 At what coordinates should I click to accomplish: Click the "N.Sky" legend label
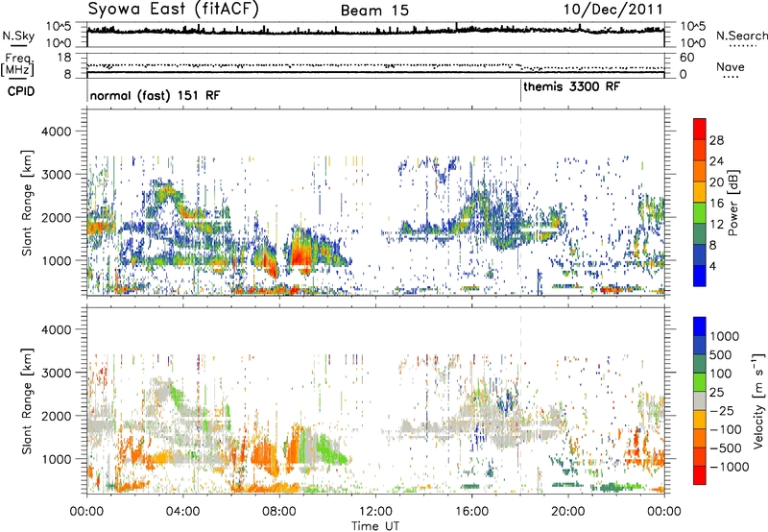click(x=18, y=36)
